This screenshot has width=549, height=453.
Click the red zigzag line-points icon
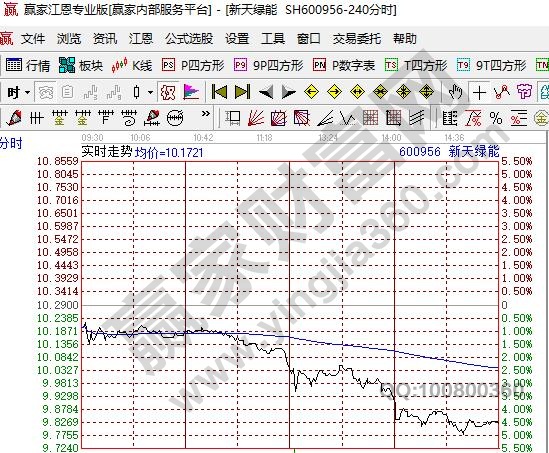click(502, 92)
